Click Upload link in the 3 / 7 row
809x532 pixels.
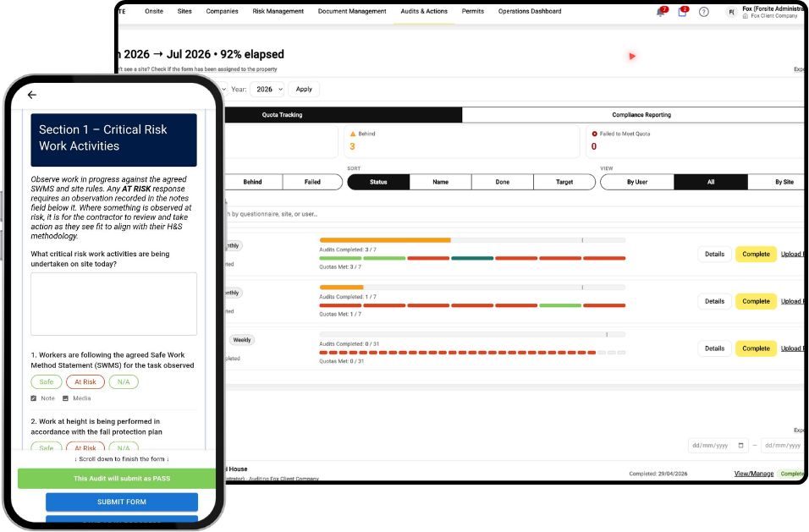coord(792,254)
